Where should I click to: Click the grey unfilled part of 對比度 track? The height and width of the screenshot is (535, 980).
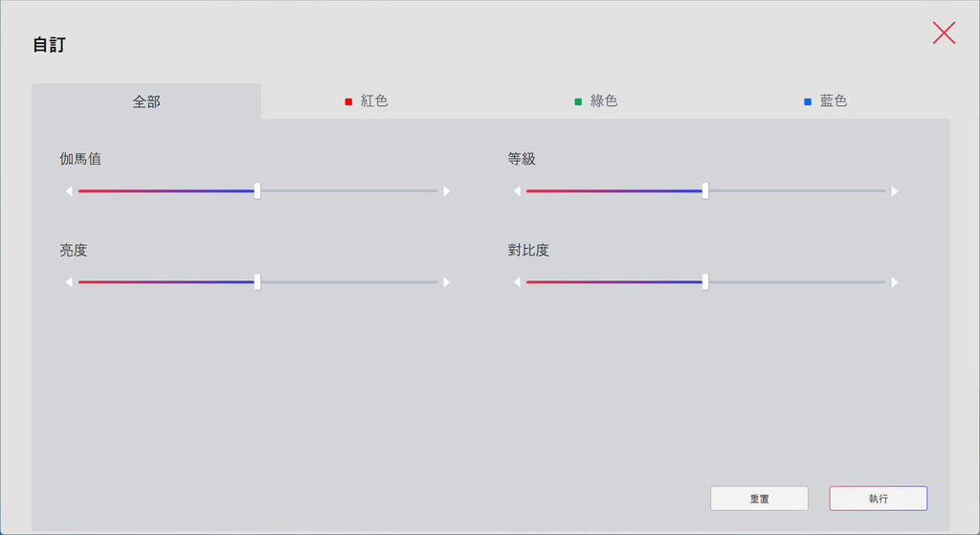796,282
